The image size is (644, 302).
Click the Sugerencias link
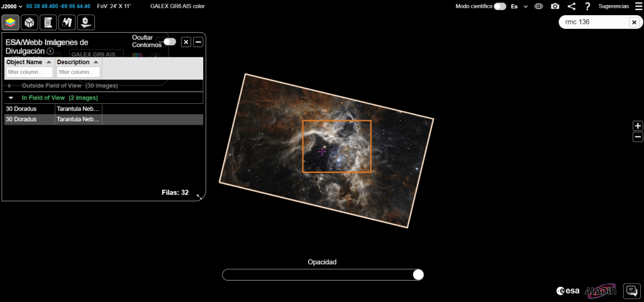point(613,6)
